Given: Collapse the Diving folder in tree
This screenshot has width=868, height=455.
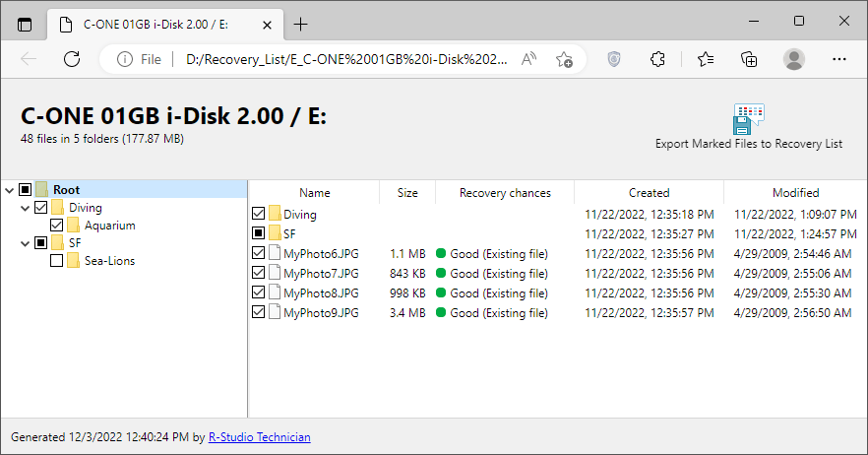Looking at the screenshot, I should point(25,208).
